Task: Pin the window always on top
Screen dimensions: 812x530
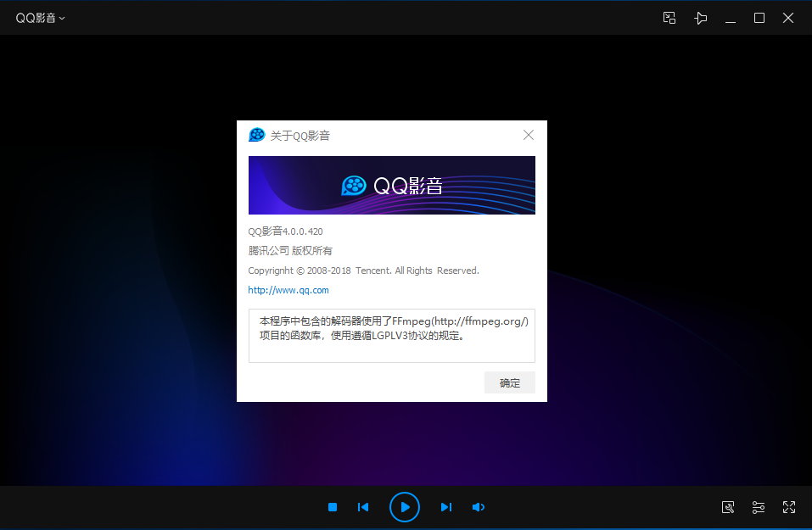Action: 700,18
